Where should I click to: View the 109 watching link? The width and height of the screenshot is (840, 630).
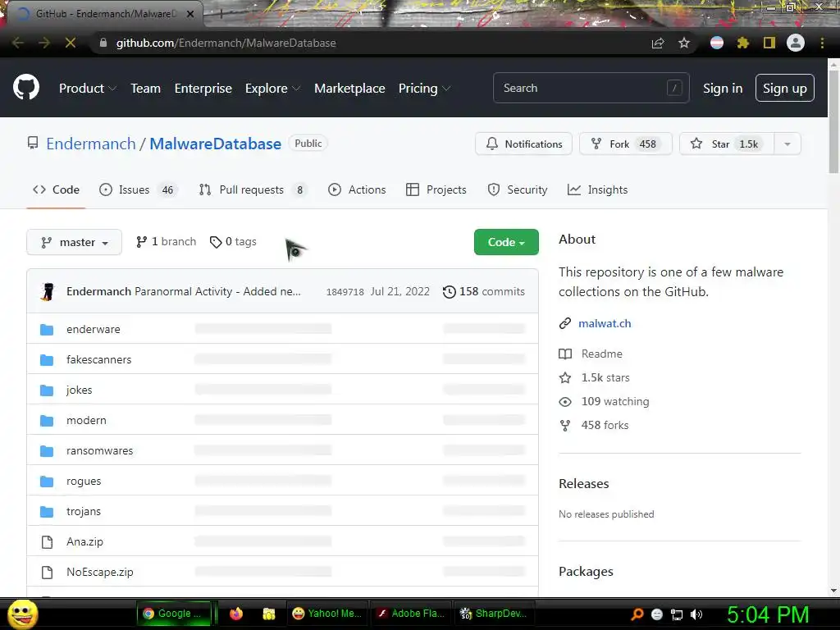[x=605, y=401]
